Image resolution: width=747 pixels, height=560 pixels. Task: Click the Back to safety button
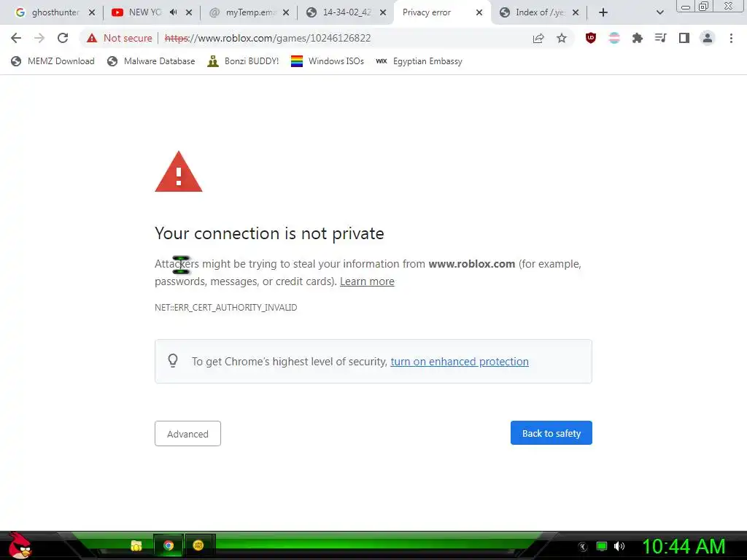[551, 433]
